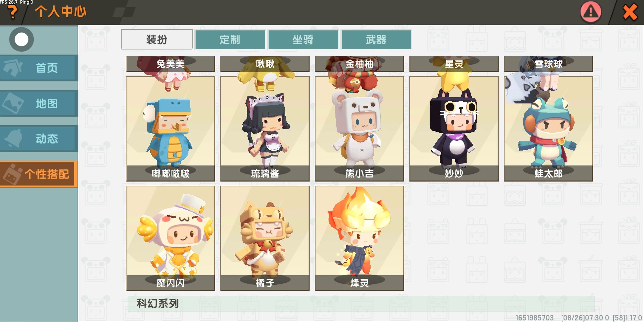Screen dimensions: 644x322
Task: Select the 蛙太郎 frog skin
Action: [x=549, y=129]
